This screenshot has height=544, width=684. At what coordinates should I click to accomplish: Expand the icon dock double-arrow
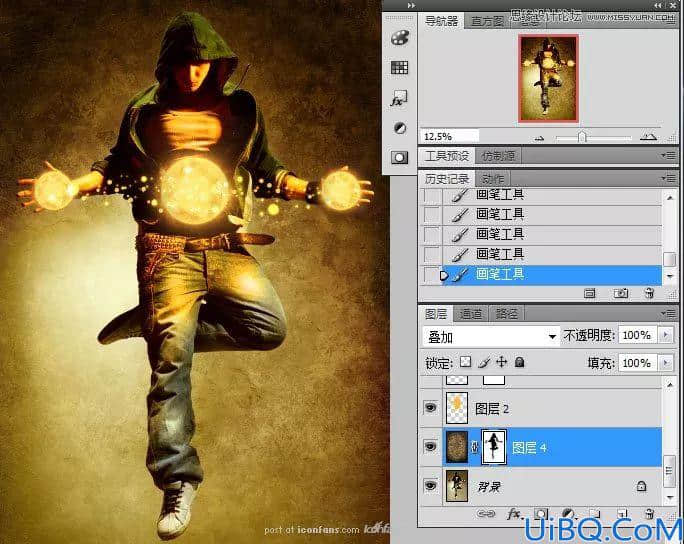411,5
